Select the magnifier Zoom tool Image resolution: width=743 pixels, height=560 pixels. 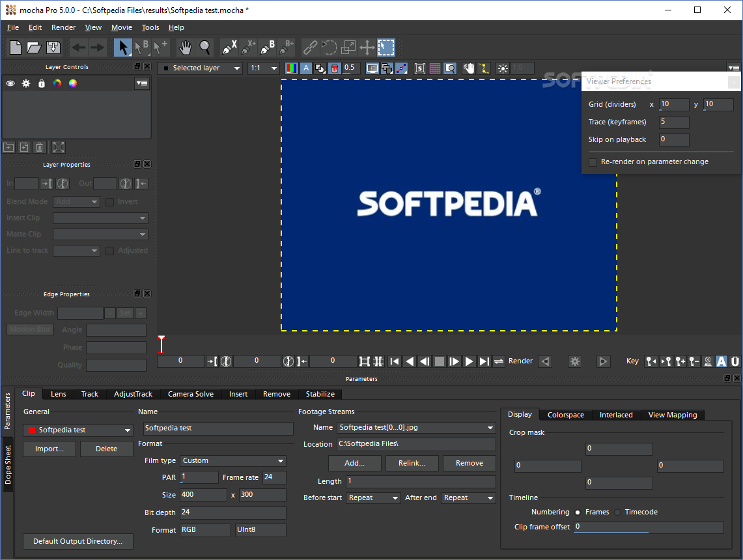(204, 48)
